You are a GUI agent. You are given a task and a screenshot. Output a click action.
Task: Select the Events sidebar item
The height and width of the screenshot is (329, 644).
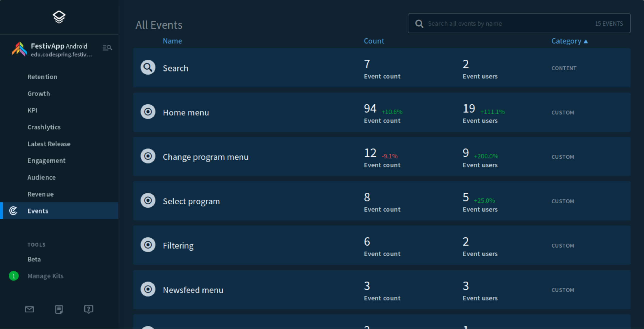click(38, 211)
